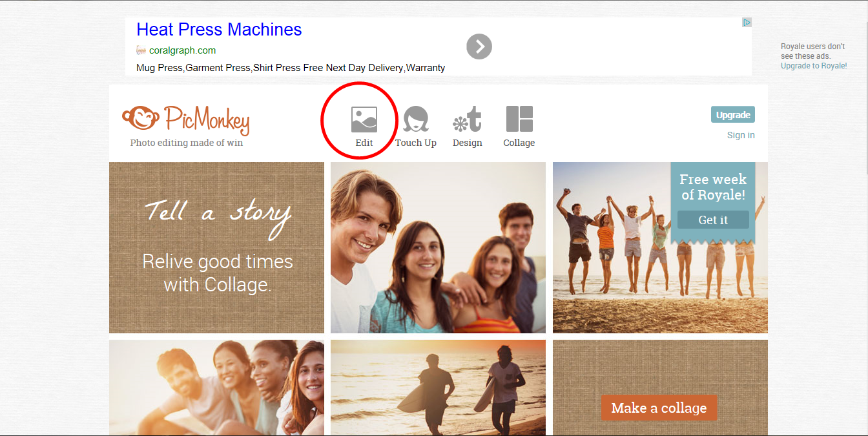Click the Tell a story collage tile
Viewport: 868px width, 436px height.
[x=216, y=247]
